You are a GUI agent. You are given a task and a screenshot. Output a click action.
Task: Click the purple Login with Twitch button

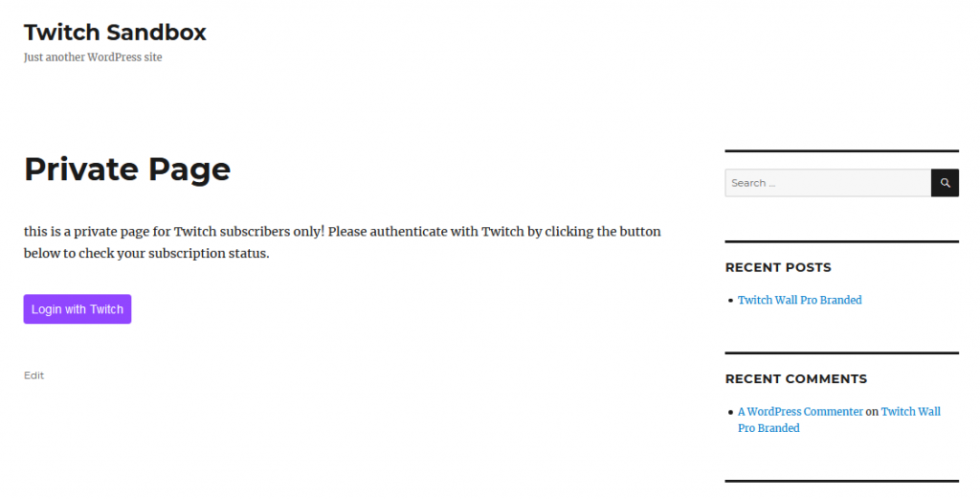(78, 309)
